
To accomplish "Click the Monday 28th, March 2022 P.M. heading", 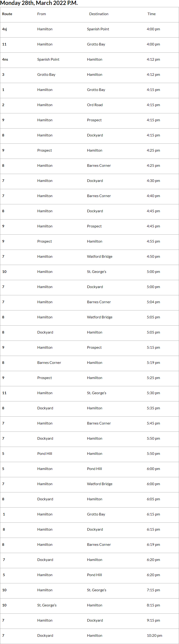I will click(39, 3).
